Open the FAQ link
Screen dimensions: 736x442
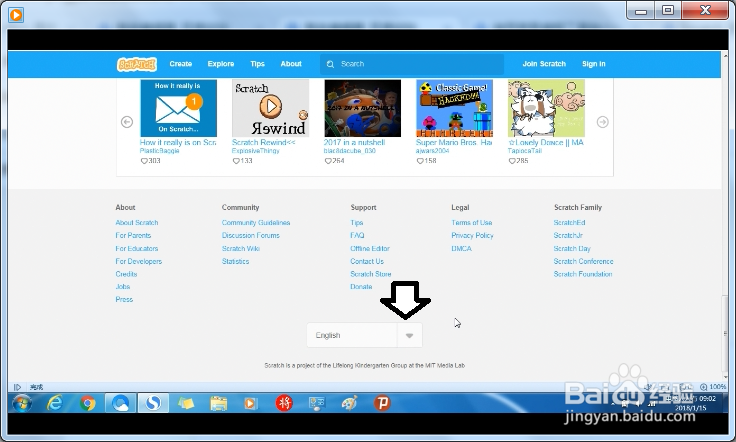(x=357, y=236)
